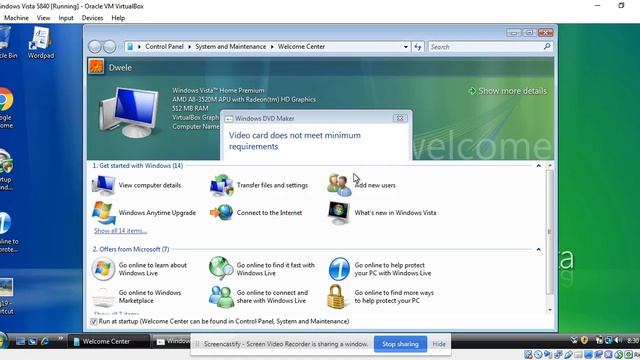Open the View menu in VirtualBox

(43, 18)
